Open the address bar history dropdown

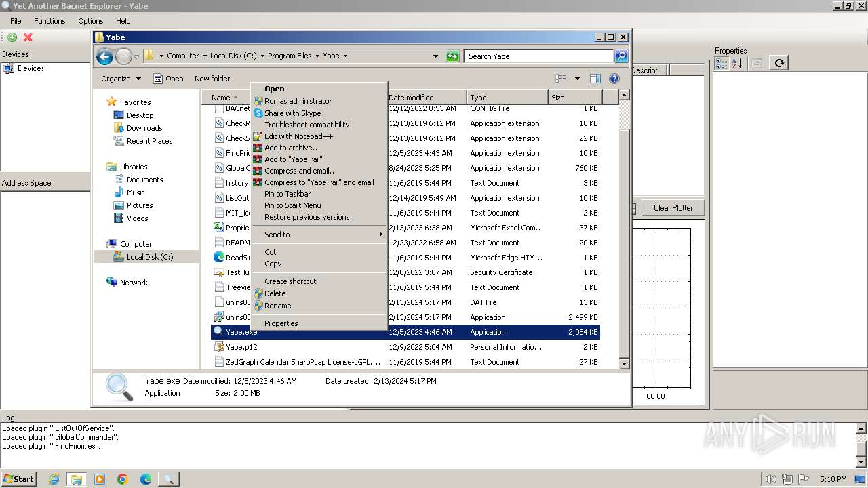435,56
